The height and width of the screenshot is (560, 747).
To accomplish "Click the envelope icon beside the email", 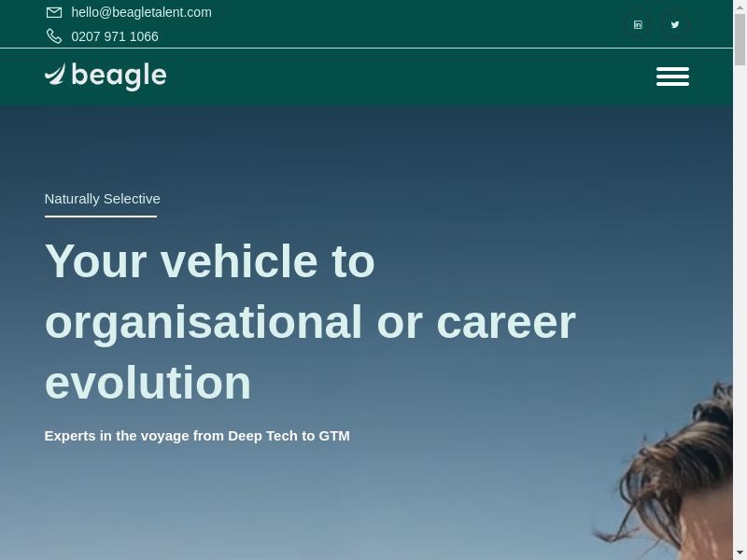I will [54, 12].
